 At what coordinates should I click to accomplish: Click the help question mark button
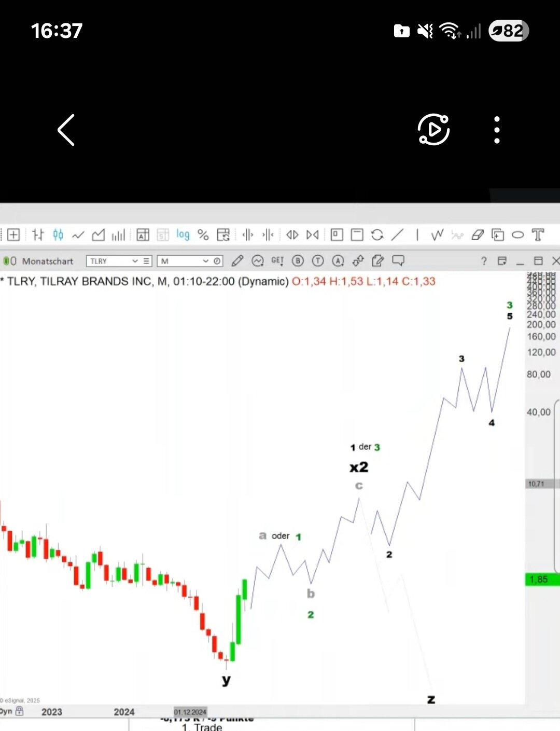484,261
